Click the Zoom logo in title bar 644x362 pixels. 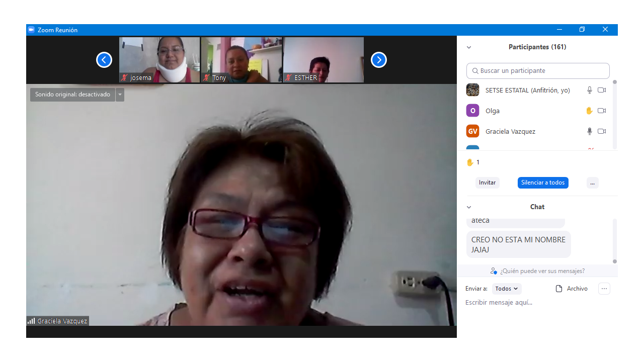tap(31, 30)
